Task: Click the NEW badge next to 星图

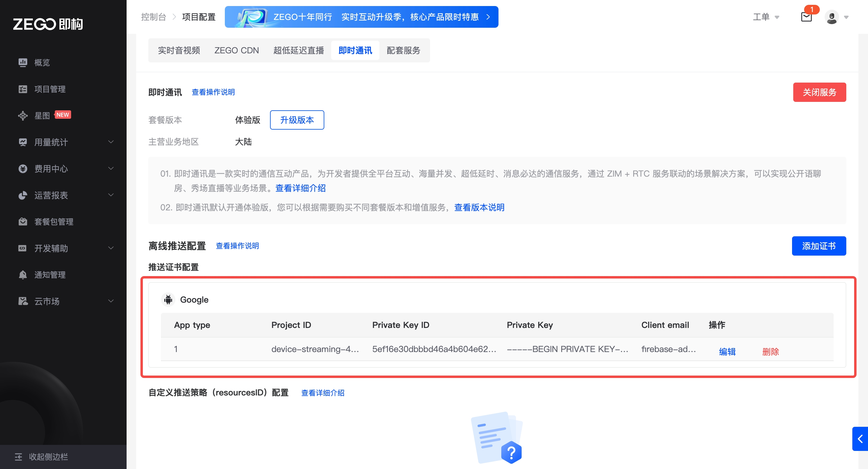Action: click(x=62, y=115)
